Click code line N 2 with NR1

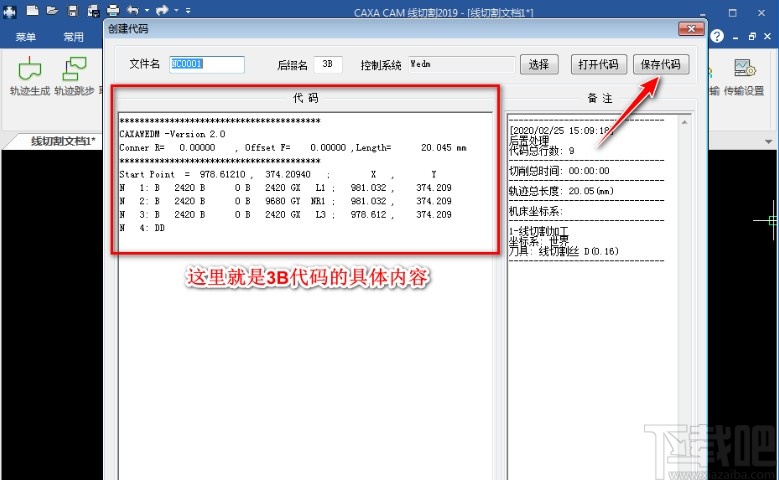(286, 201)
